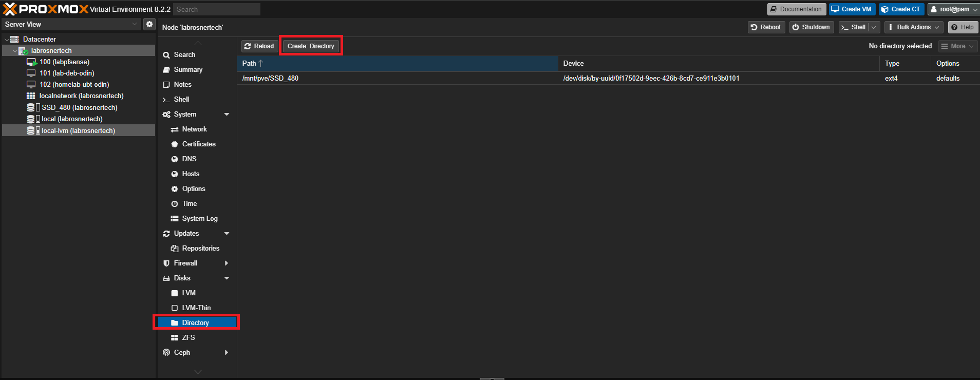Select the Datacenter tree node
The height and width of the screenshot is (380, 980).
tap(39, 39)
